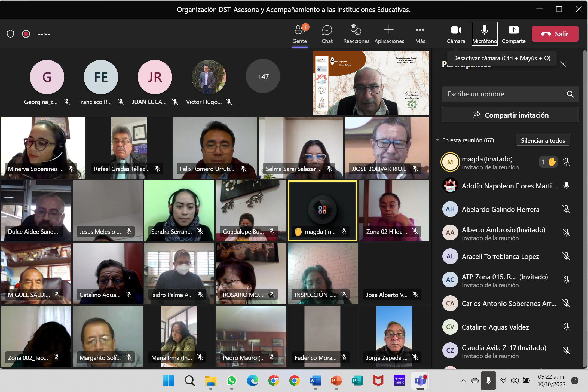Click Victor Hugo profile photo avatar
This screenshot has height=392, width=588.
[209, 77]
